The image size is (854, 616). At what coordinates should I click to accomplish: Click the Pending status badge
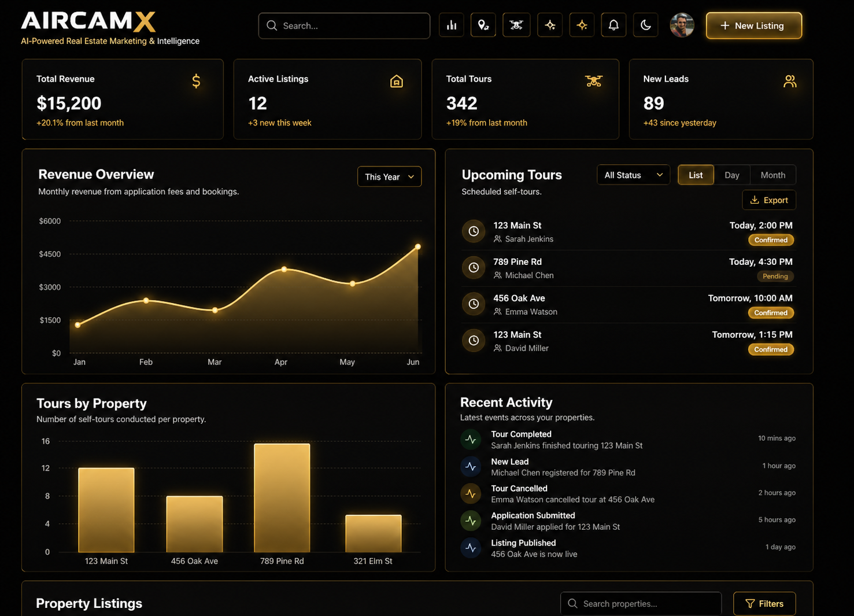pos(775,276)
